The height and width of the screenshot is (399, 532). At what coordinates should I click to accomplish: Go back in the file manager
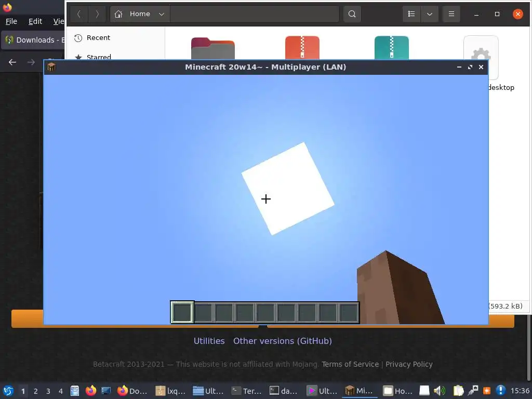(79, 14)
